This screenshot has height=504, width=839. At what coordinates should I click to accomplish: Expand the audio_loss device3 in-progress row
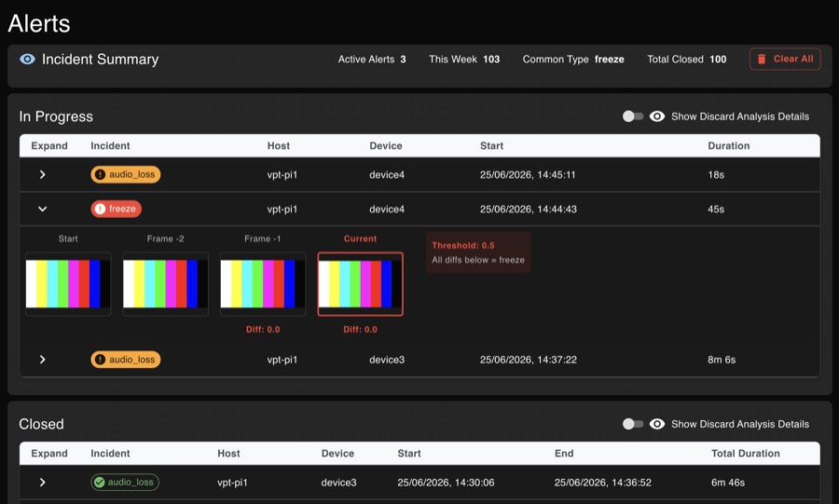pos(42,360)
